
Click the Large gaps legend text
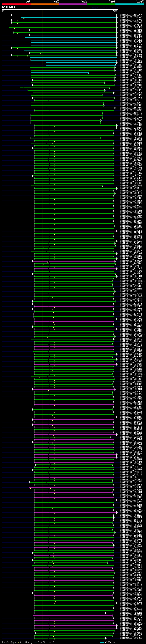pos(28,642)
